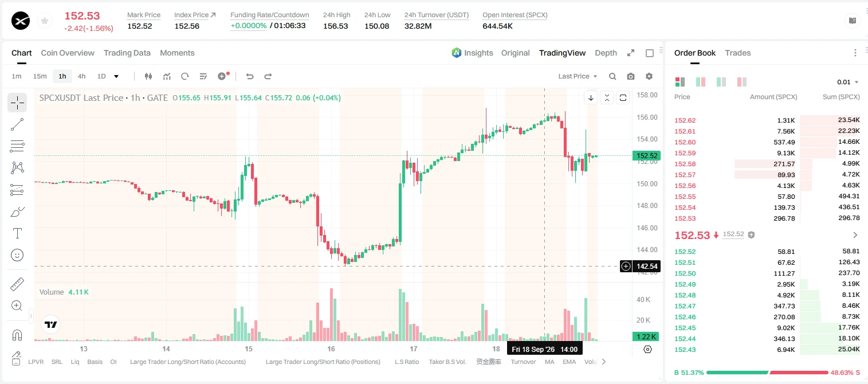
Task: Expand the last price details chevron
Action: click(x=855, y=235)
